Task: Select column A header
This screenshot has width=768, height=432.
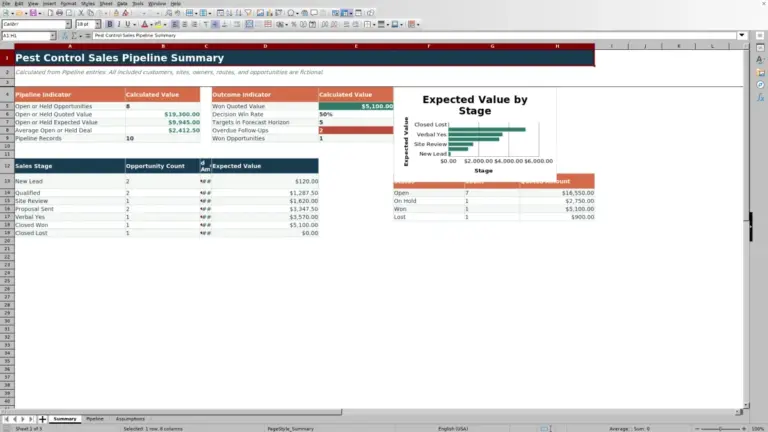Action: click(70, 46)
